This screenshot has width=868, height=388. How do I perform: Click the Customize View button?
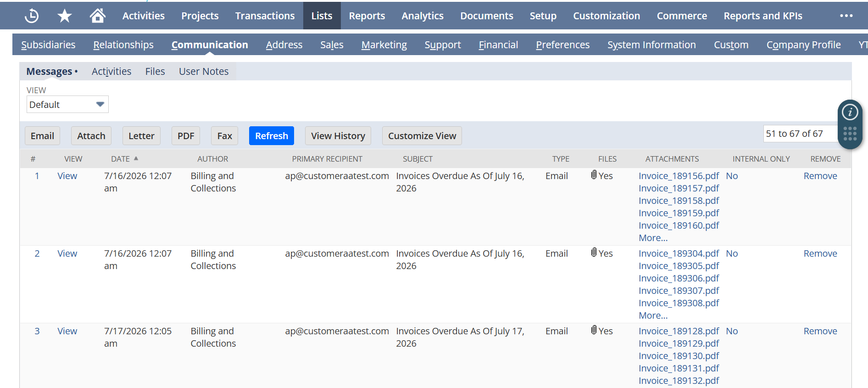click(x=422, y=135)
